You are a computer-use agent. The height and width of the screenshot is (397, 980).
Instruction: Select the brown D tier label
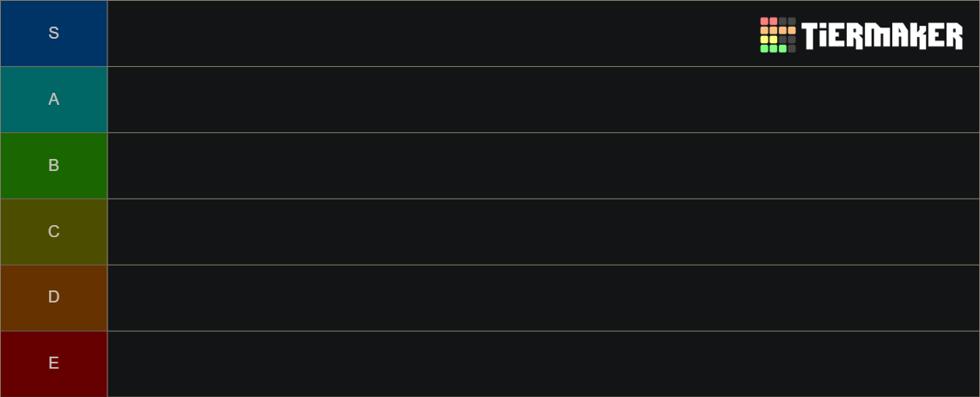pos(54,297)
